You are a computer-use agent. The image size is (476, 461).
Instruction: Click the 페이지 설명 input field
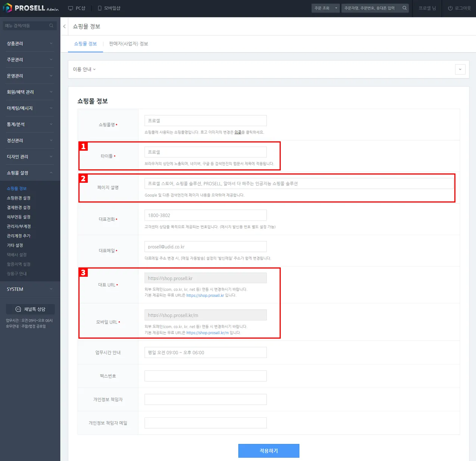coord(299,184)
